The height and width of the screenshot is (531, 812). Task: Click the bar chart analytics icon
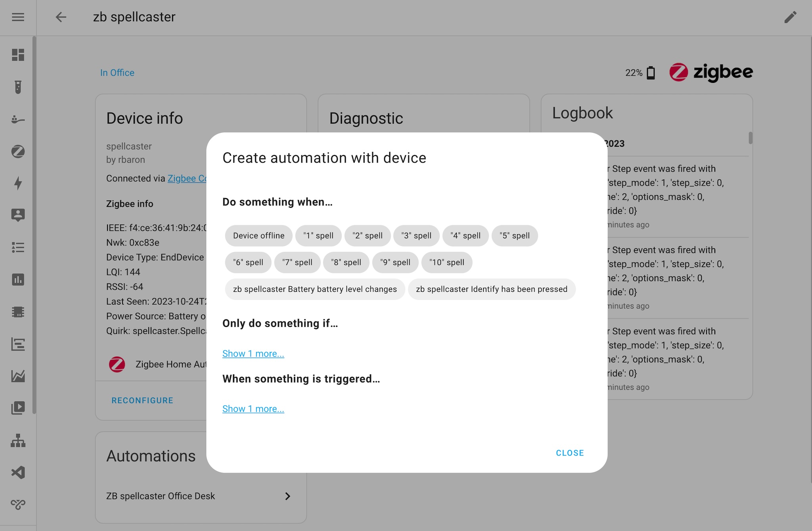[x=17, y=280]
